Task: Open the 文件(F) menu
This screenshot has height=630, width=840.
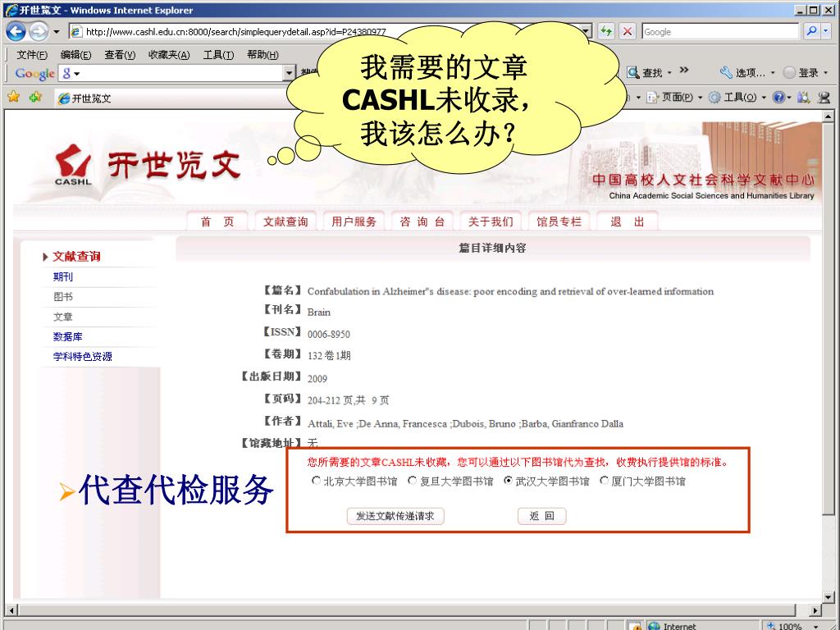Action: tap(32, 55)
